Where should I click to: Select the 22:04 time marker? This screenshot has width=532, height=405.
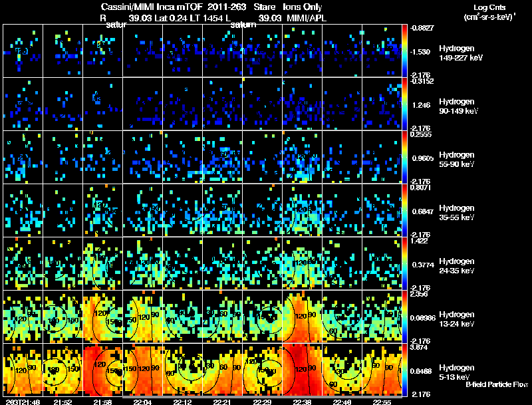[144, 402]
